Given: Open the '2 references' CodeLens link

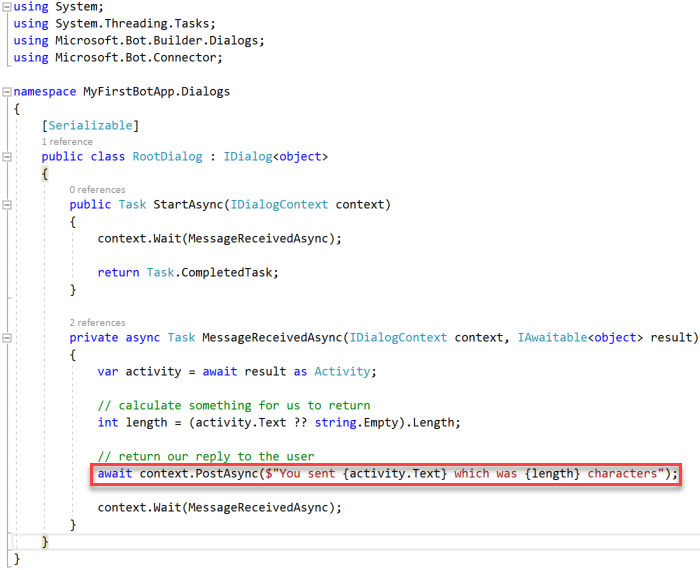Looking at the screenshot, I should coord(97,323).
